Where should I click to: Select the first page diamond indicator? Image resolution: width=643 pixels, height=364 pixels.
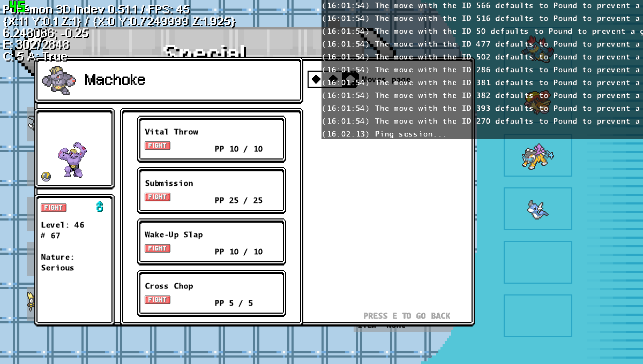coord(316,79)
